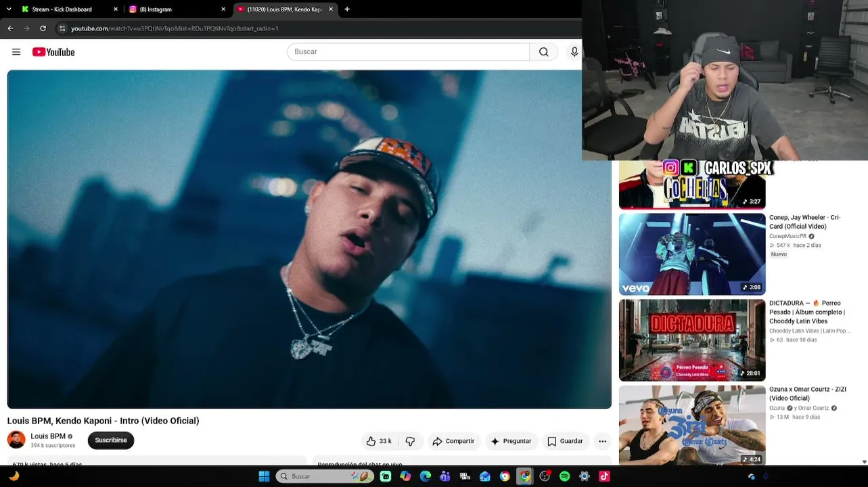Open the Windows Start menu
Viewport: 868px width, 487px height.
[264, 476]
